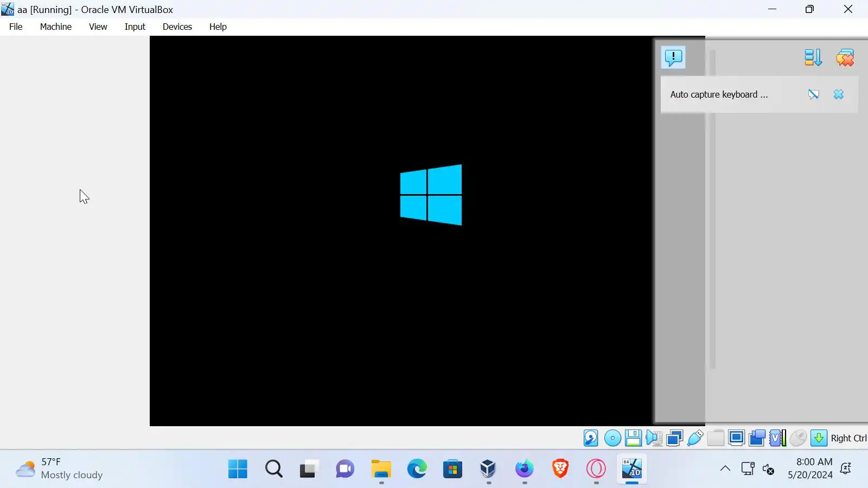Viewport: 868px width, 488px height.
Task: Minimize the VirtualBox VM window
Action: tap(773, 9)
